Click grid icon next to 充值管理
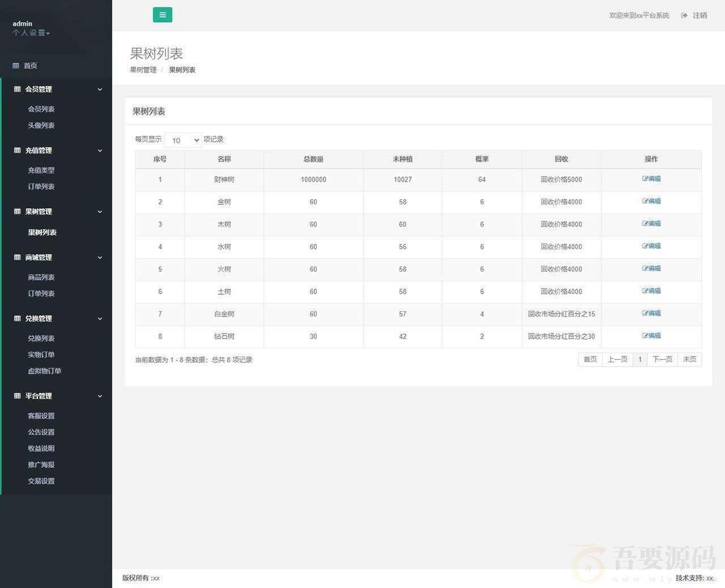 pos(17,151)
